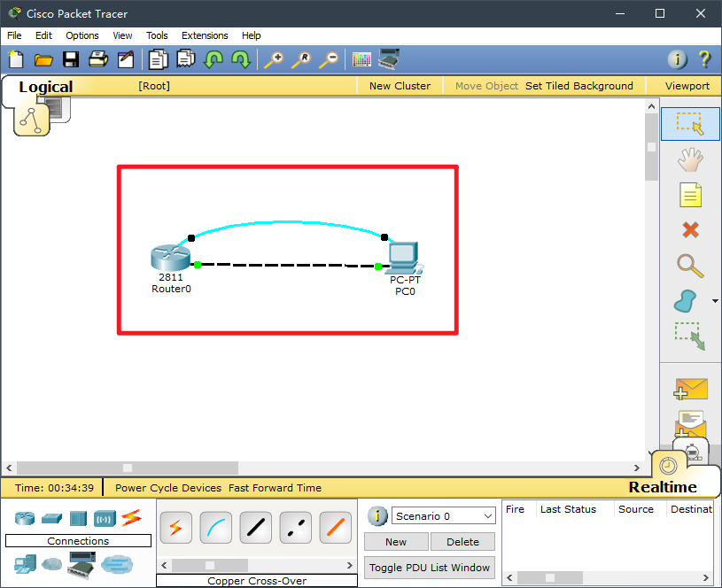Open the drawing palette icon
Viewport: 722px width, 588px height.
361,59
